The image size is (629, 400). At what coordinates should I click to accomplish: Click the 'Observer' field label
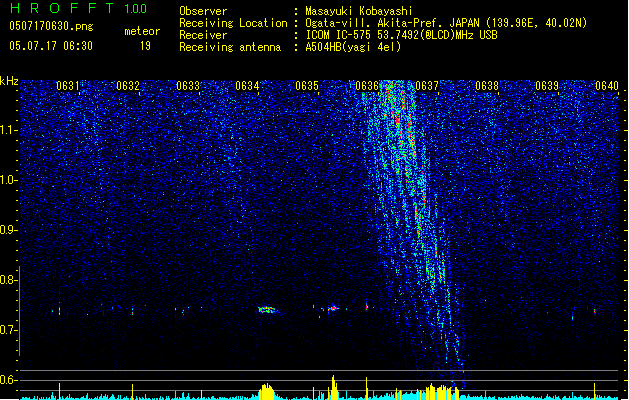pyautogui.click(x=203, y=11)
